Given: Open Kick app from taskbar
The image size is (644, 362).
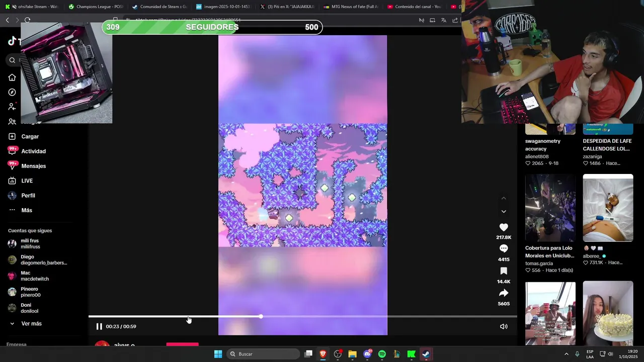Looking at the screenshot, I should [x=411, y=354].
